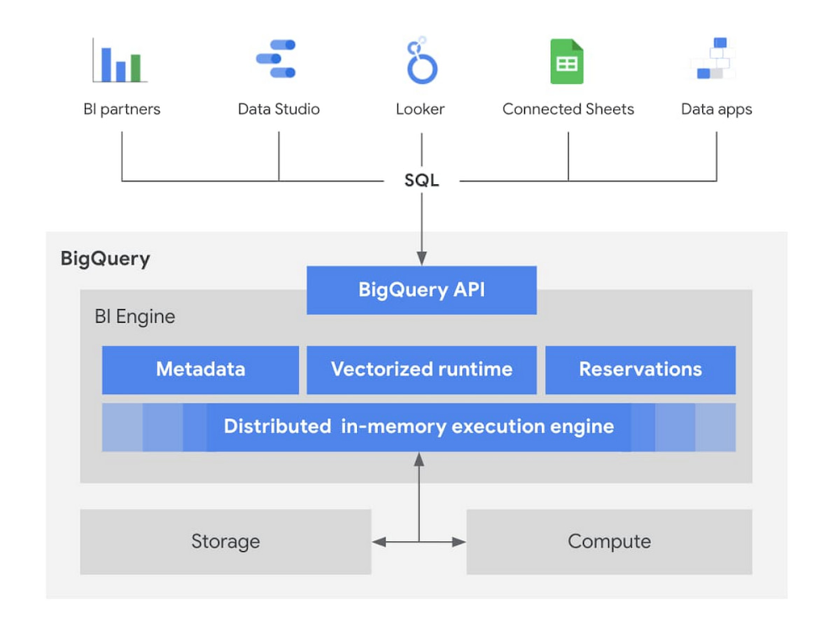The image size is (840, 637).
Task: Click the BI partners bar chart icon
Action: pos(119,60)
